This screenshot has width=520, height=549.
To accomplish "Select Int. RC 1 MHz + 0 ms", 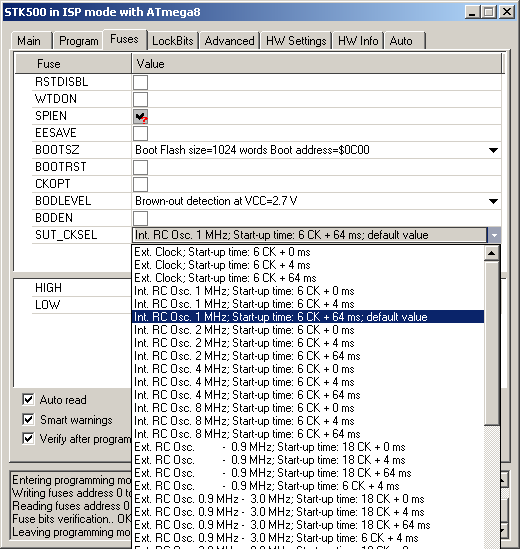I will point(308,291).
